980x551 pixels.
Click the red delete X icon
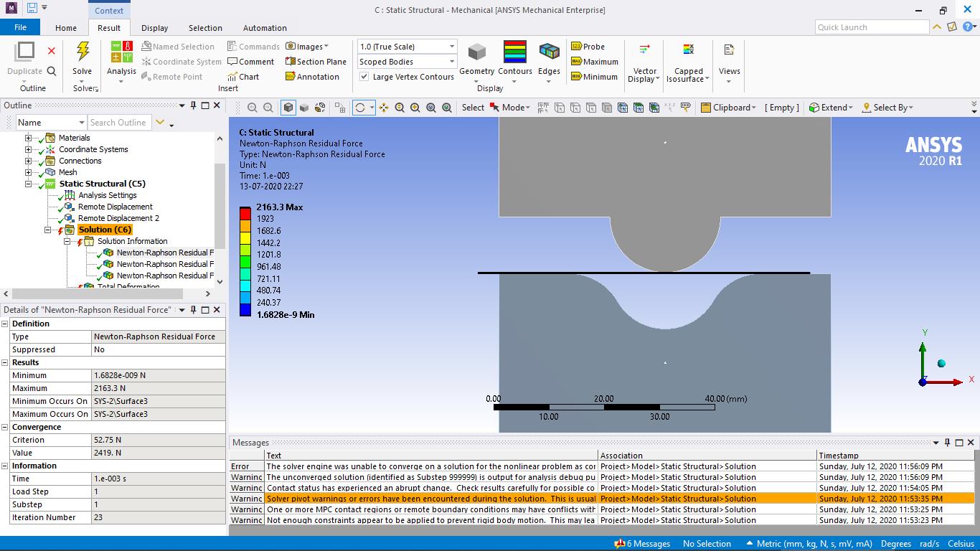coord(52,50)
